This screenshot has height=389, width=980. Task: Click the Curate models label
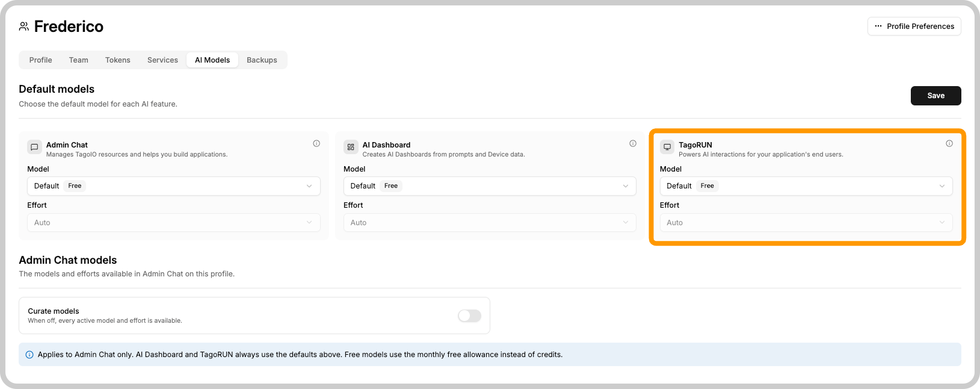pyautogui.click(x=54, y=311)
